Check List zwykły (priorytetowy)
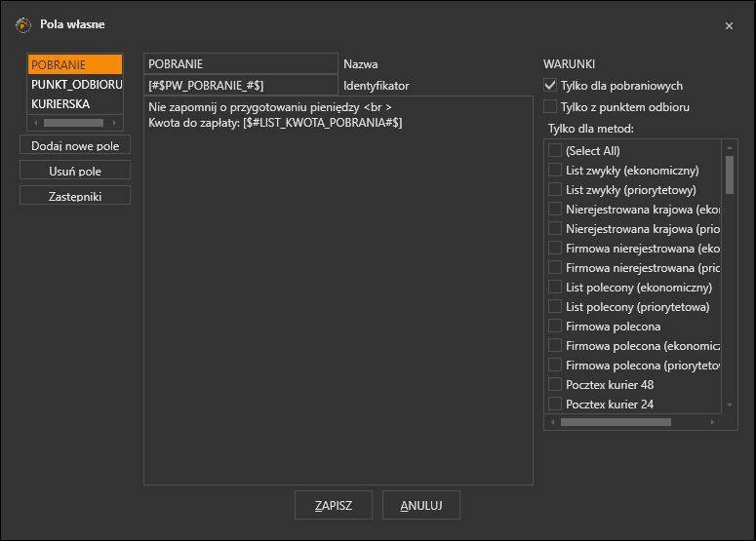 click(x=555, y=189)
